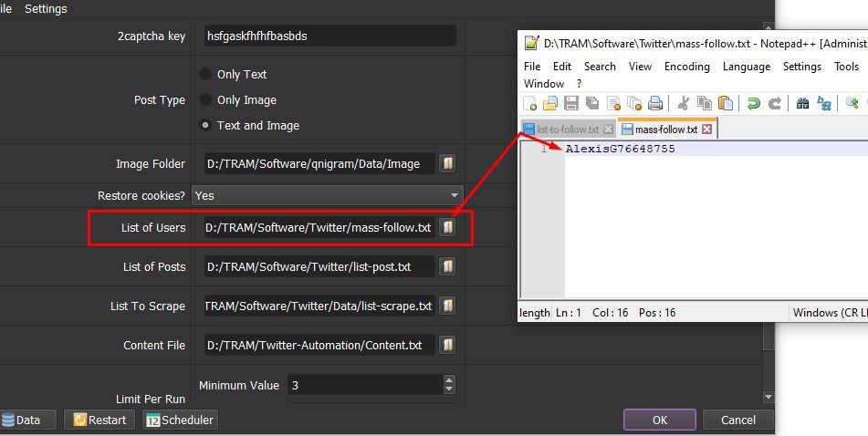Click Save icon in Notepad++ toolbar
The height and width of the screenshot is (436, 868).
(x=571, y=103)
